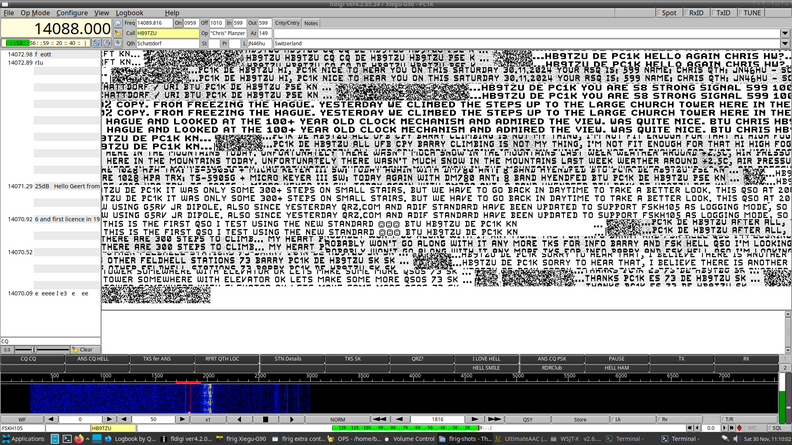Open the Logbook menu

point(129,13)
